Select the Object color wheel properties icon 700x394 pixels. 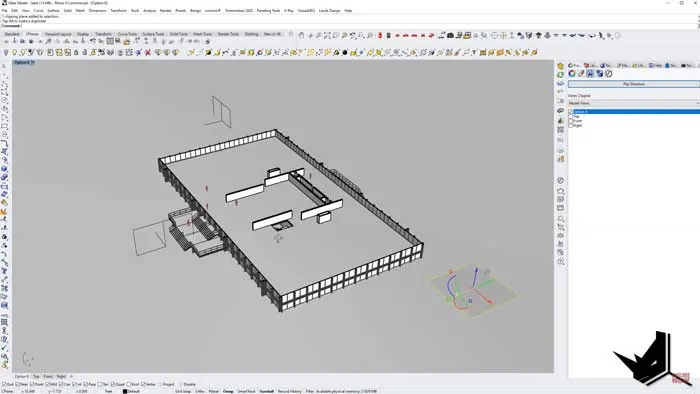pos(572,74)
